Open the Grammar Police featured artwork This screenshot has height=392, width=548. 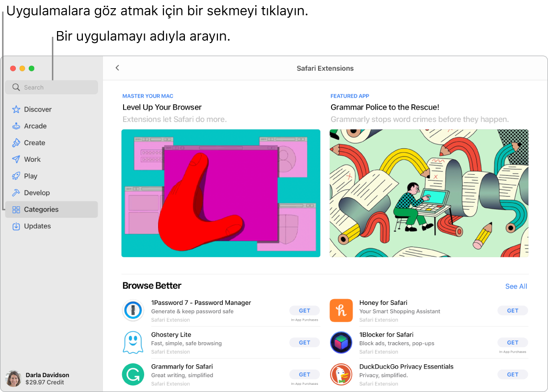[429, 193]
